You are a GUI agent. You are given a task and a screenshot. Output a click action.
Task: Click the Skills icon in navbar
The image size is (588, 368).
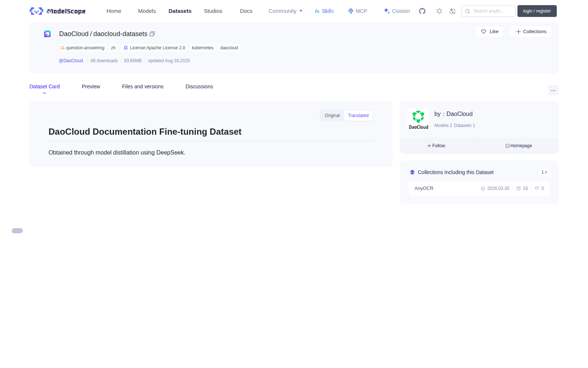317,11
